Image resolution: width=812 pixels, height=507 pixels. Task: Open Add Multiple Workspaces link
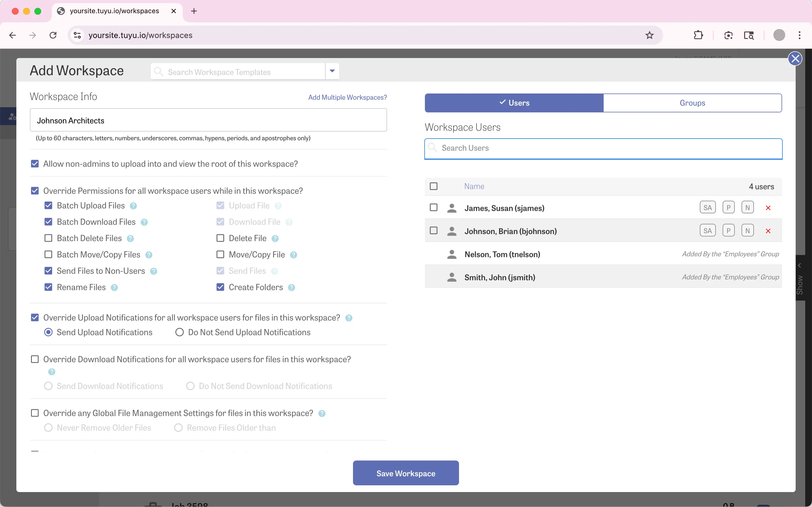click(x=347, y=97)
